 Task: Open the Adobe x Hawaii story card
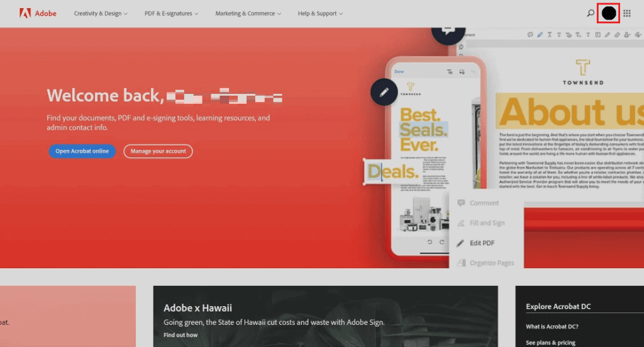325,316
